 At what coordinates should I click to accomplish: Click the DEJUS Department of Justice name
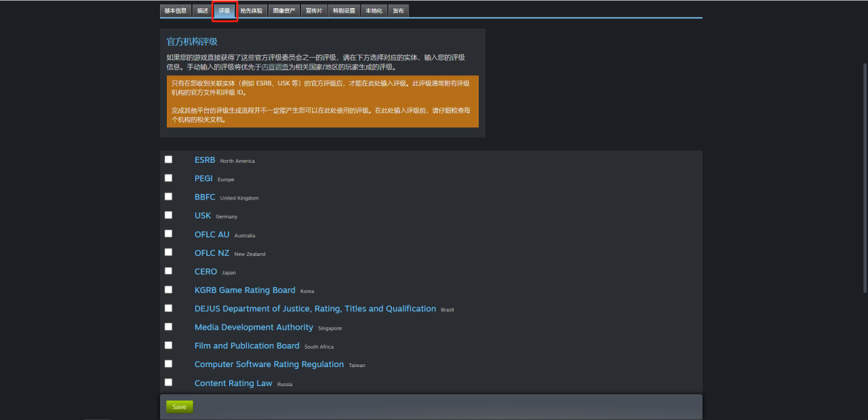click(x=315, y=309)
